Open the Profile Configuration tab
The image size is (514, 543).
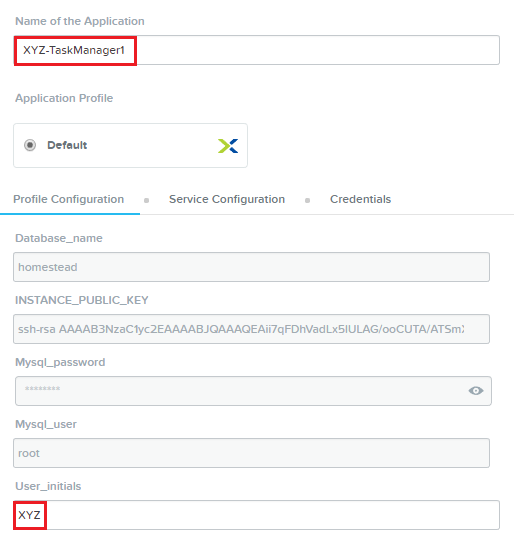(69, 199)
